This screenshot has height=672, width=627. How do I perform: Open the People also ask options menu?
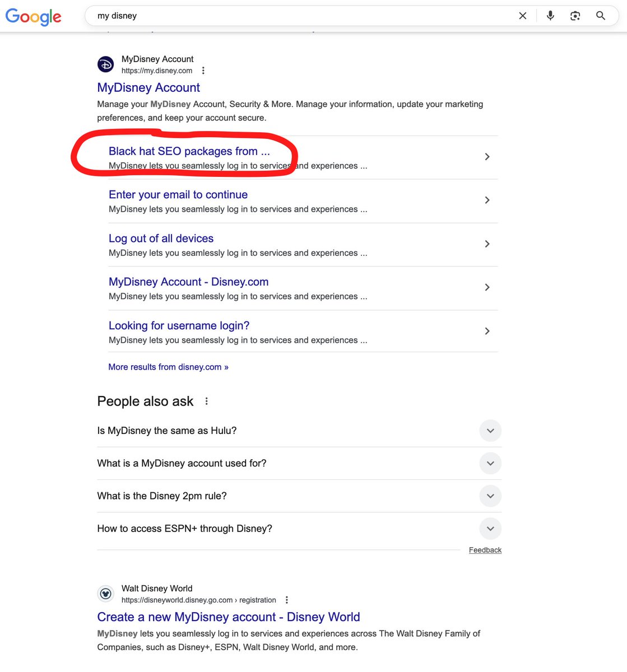[206, 401]
